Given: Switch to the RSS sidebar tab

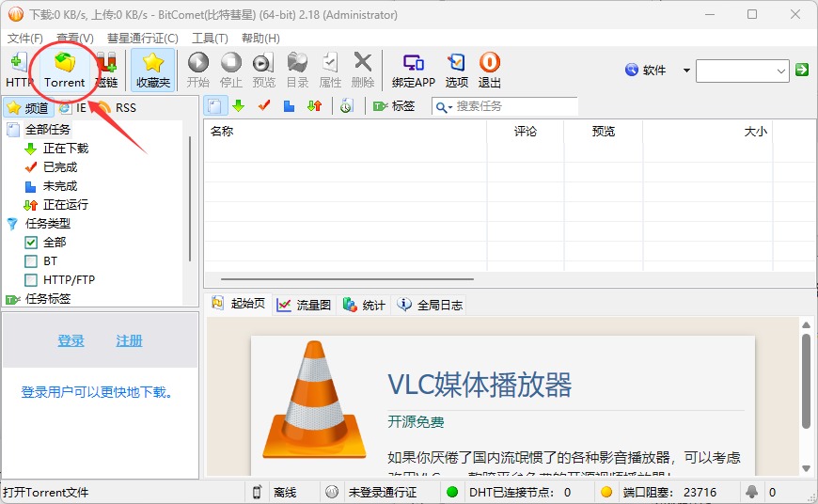Looking at the screenshot, I should pyautogui.click(x=117, y=108).
